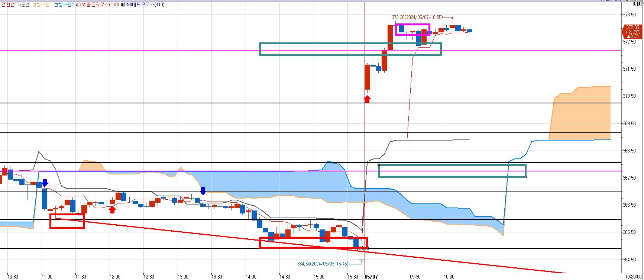Click the blue dead-cross arrow near 11:00
The width and height of the screenshot is (644, 280).
[45, 183]
